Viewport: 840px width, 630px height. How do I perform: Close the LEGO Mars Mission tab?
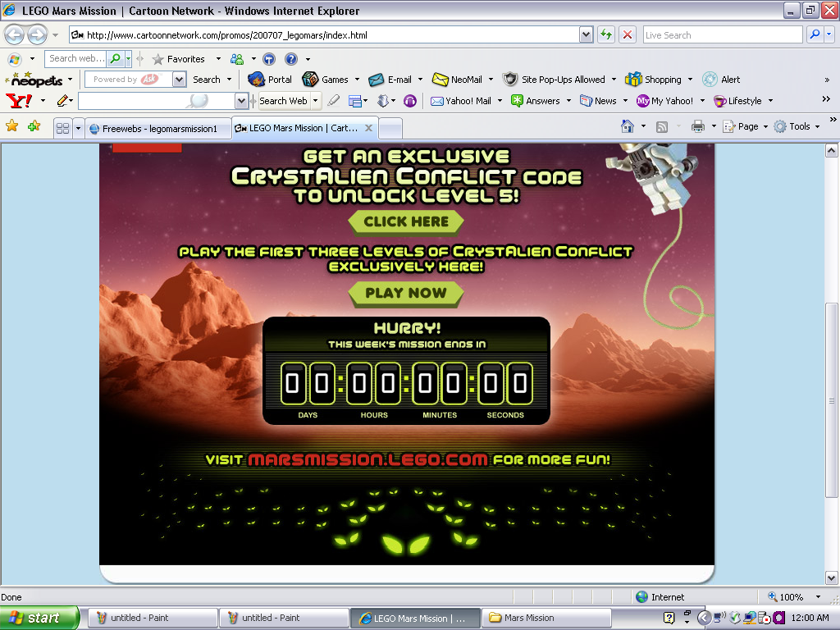[x=368, y=128]
